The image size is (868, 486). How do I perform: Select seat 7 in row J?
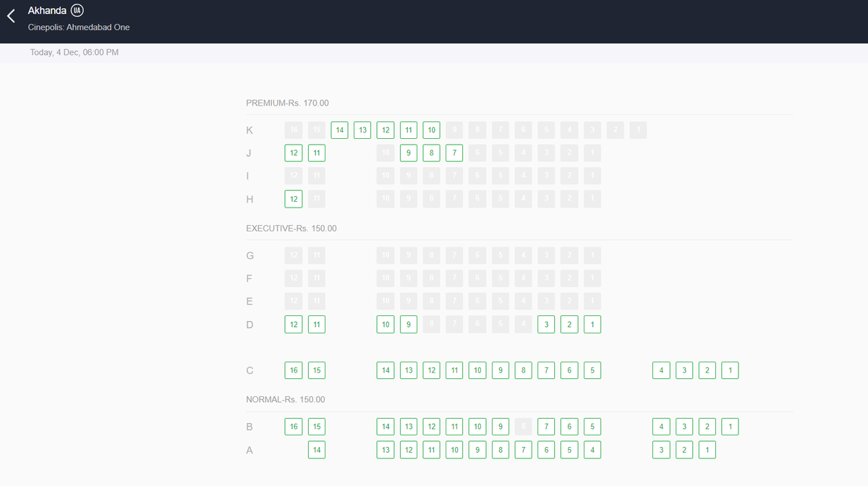(x=454, y=153)
